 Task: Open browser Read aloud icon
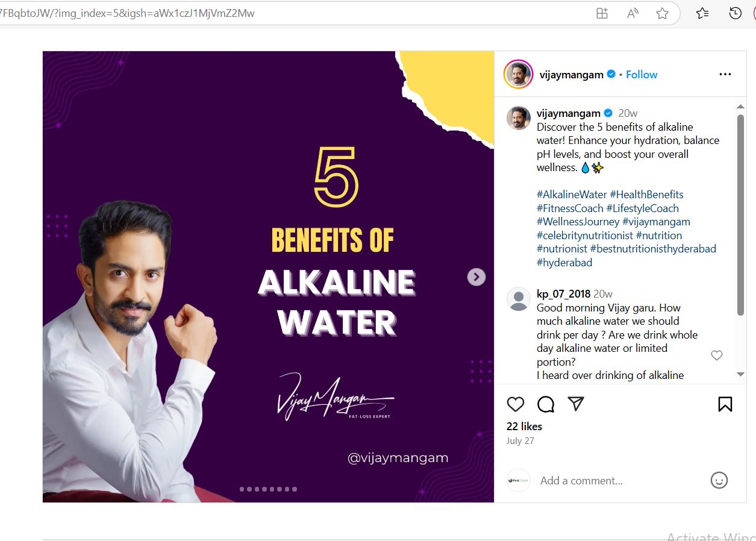tap(633, 13)
